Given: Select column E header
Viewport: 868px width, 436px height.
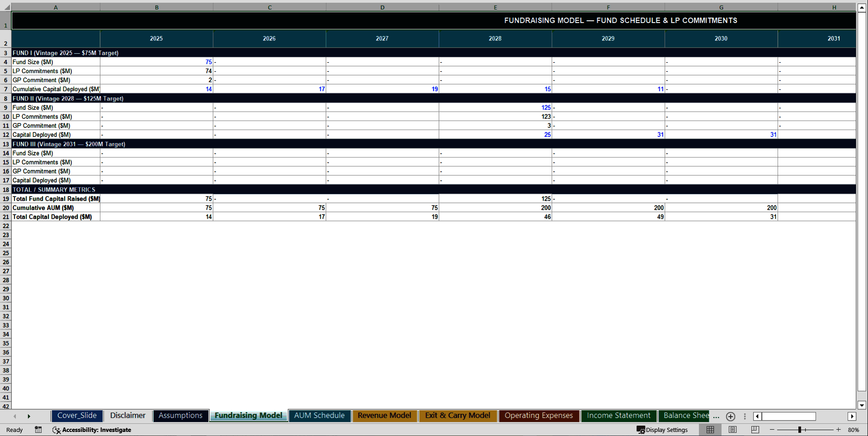Looking at the screenshot, I should (495, 7).
